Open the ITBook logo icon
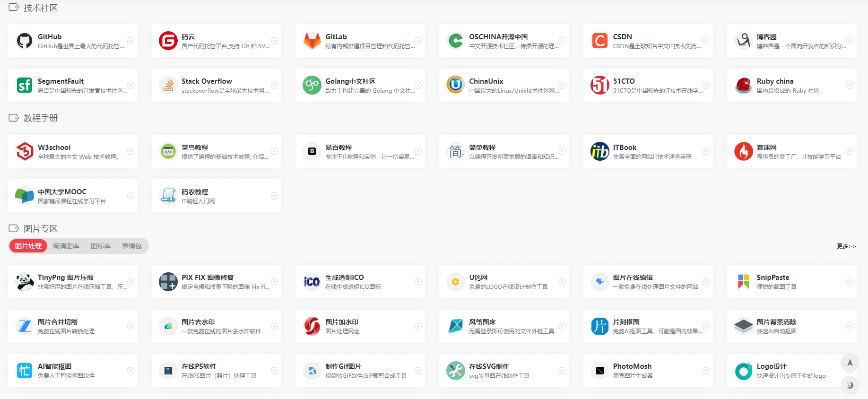The height and width of the screenshot is (399, 868). [x=600, y=152]
